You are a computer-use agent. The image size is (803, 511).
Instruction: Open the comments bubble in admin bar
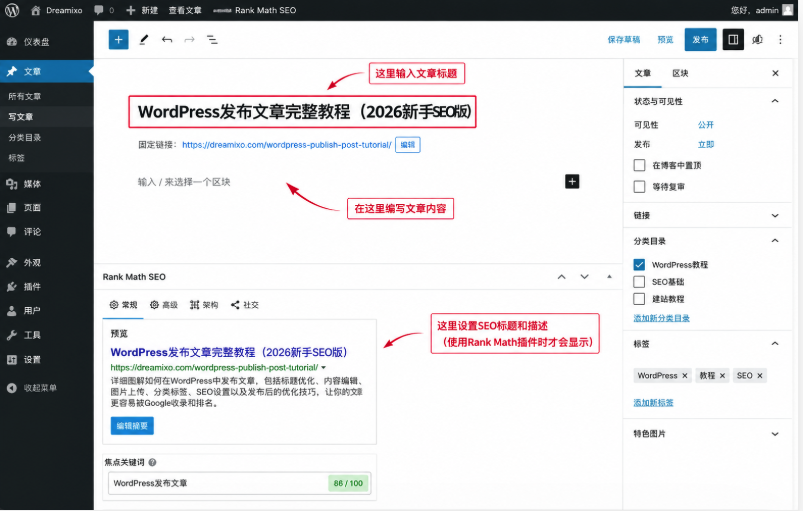pos(104,10)
